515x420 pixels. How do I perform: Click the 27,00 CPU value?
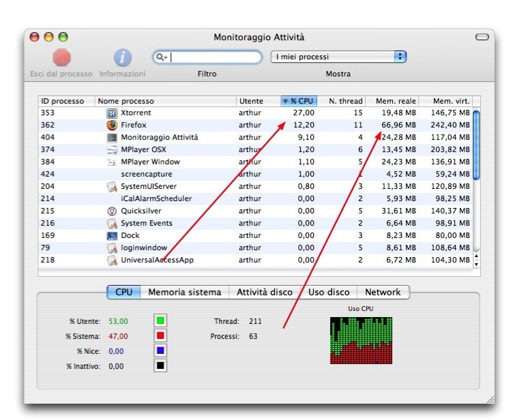click(x=304, y=113)
